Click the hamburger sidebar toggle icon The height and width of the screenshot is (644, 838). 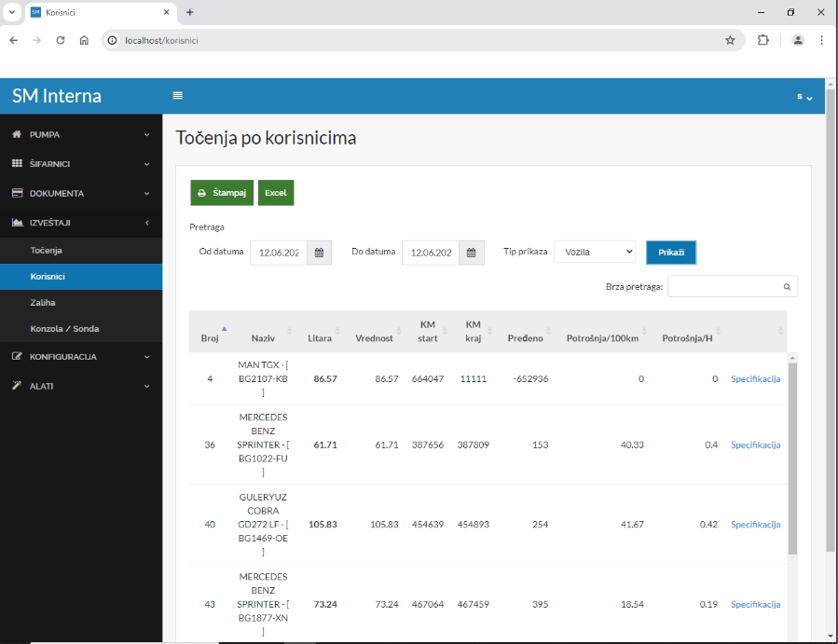click(x=178, y=96)
